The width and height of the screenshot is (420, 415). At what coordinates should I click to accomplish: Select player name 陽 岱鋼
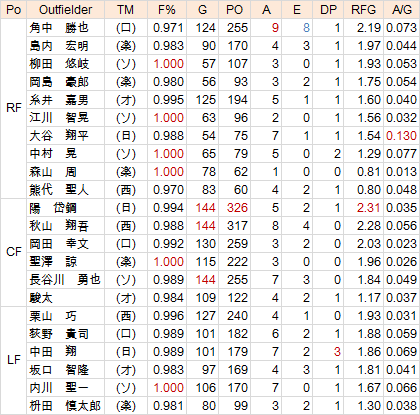click(x=53, y=208)
